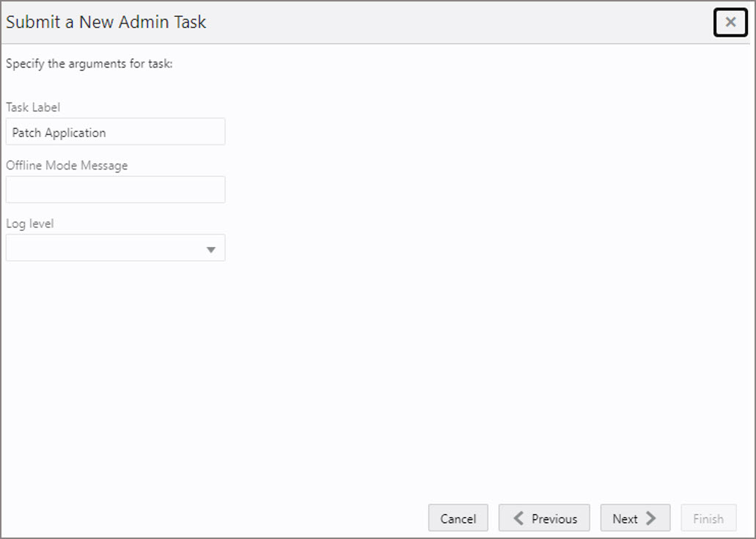Click Previous to return to the prior step
The image size is (756, 539).
pyautogui.click(x=543, y=518)
